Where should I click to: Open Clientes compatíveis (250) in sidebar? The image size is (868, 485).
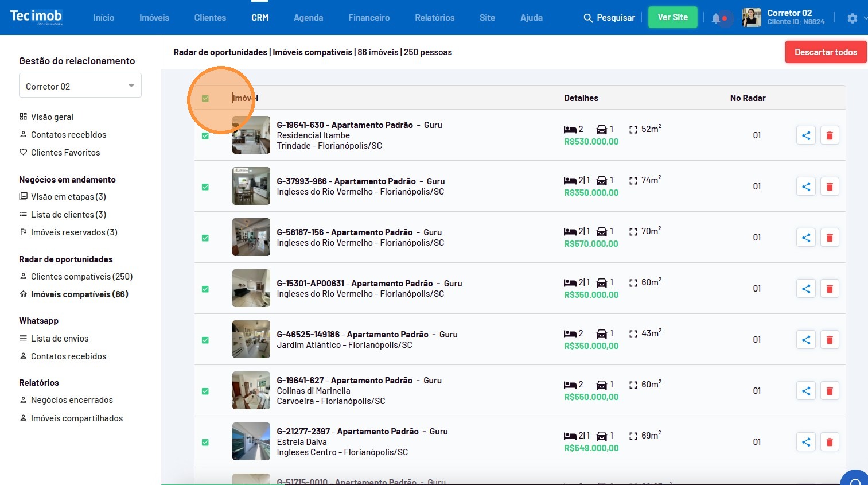coord(81,277)
